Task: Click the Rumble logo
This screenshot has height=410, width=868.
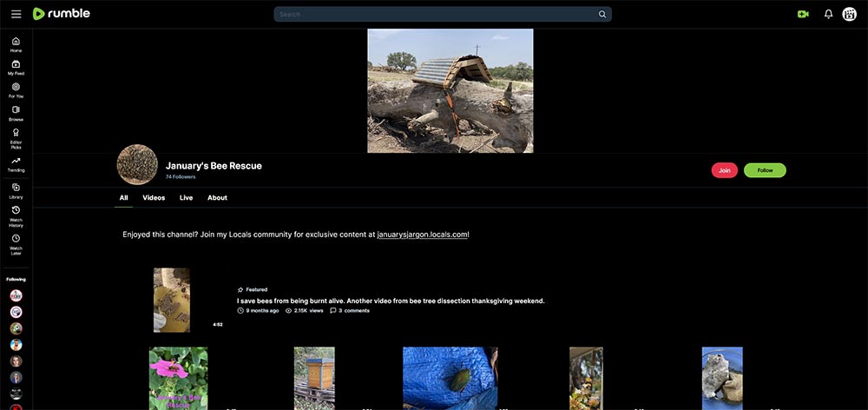Action: [x=61, y=14]
